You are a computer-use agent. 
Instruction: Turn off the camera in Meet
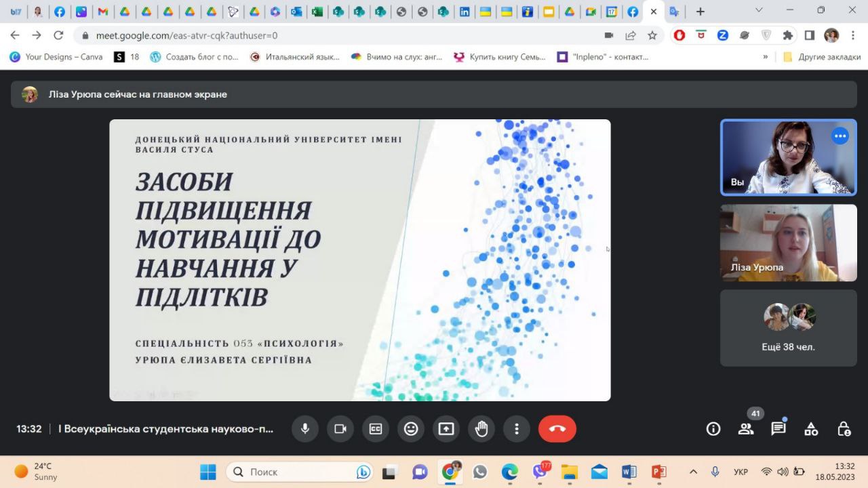(x=340, y=429)
